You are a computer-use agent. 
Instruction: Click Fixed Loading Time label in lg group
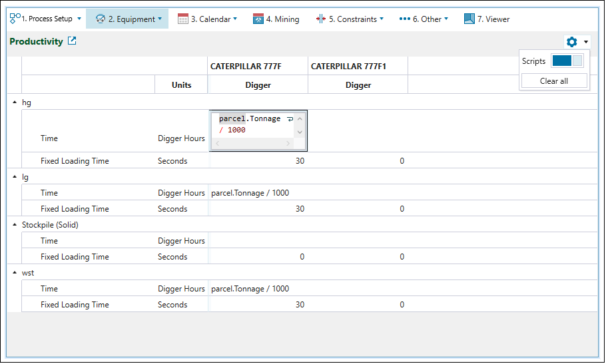(x=75, y=208)
